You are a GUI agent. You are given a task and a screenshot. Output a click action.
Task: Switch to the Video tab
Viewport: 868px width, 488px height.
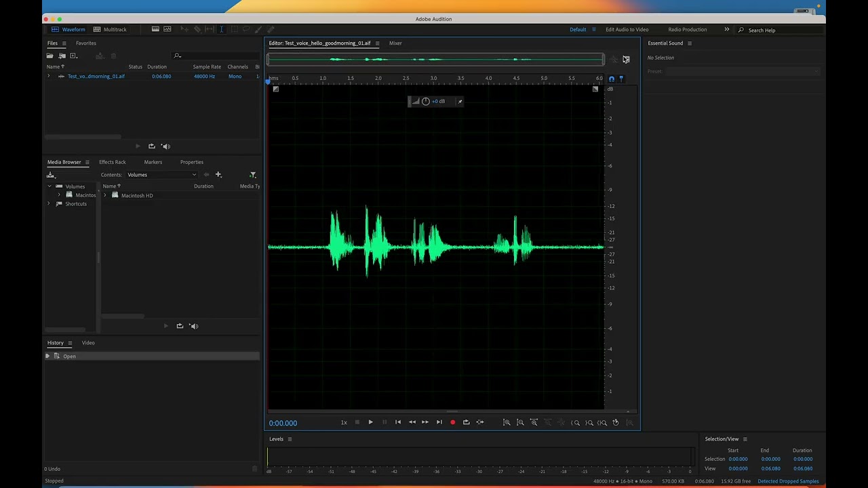click(x=88, y=343)
